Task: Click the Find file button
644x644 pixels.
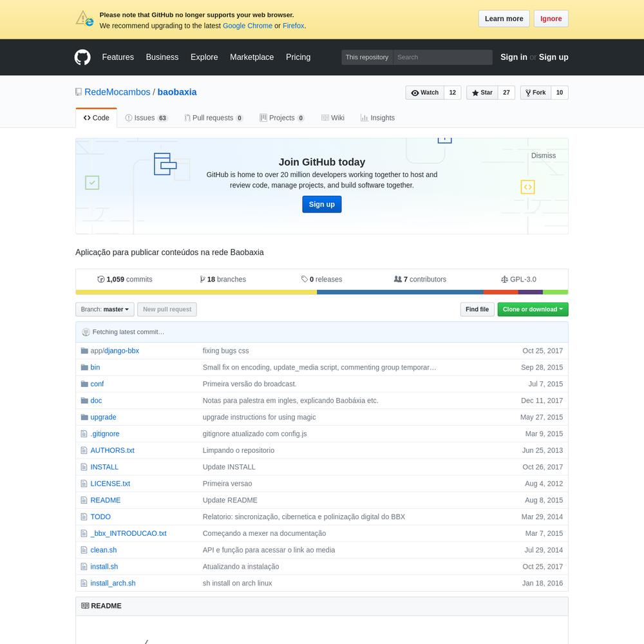Action: coord(477,309)
